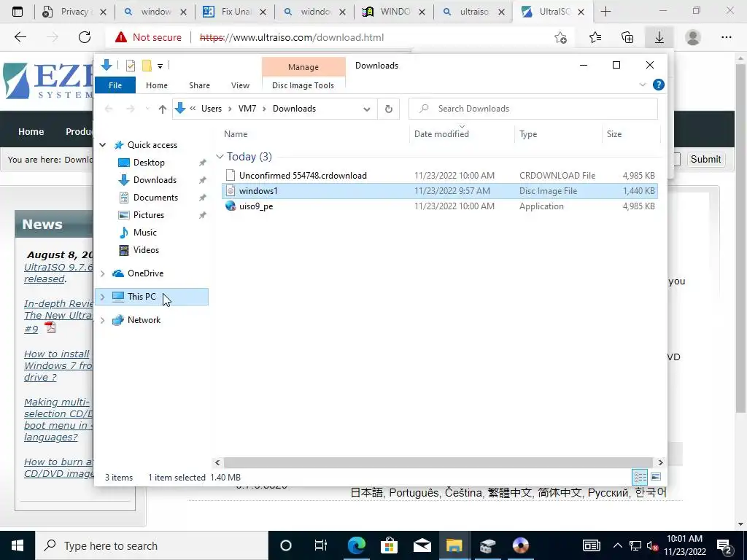This screenshot has width=747, height=560.
Task: Open the disc application on taskbar
Action: tap(520, 545)
